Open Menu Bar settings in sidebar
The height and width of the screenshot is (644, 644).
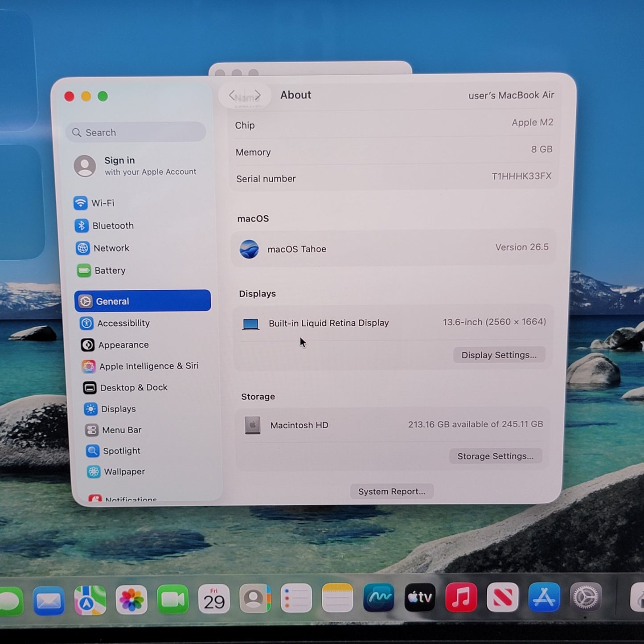point(113,430)
